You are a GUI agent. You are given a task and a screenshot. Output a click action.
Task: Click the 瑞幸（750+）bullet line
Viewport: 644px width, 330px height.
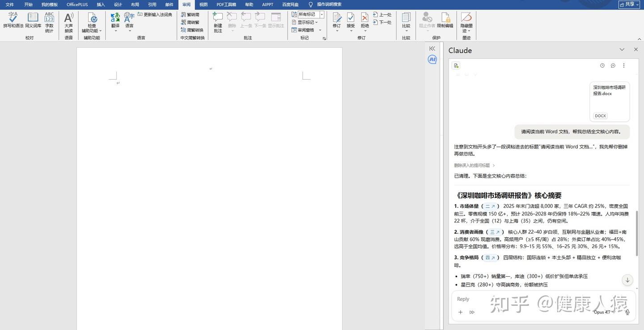(524, 276)
